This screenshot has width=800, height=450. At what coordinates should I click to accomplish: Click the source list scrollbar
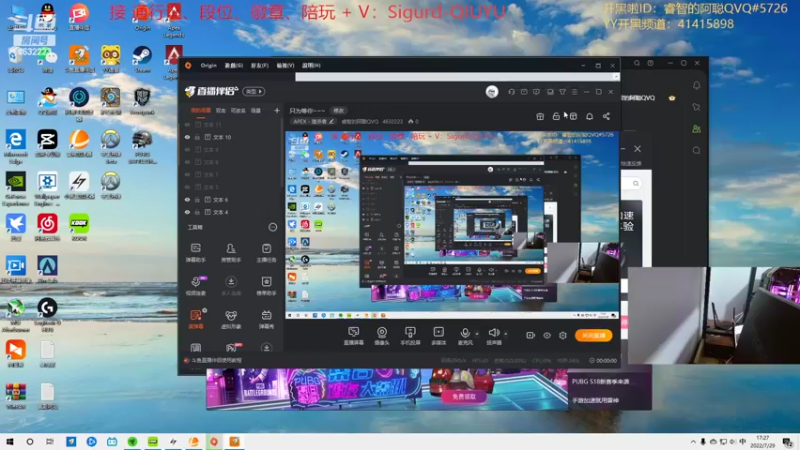click(282, 151)
